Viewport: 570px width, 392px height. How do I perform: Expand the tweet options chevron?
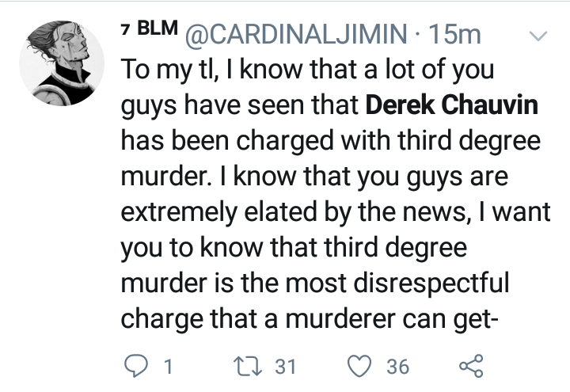coord(538,36)
